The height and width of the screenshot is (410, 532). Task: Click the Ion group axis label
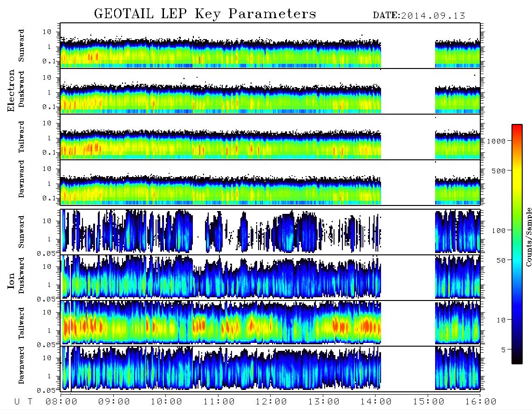click(11, 280)
